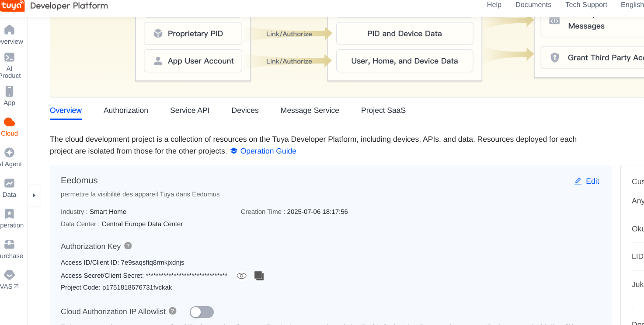Select the Access ID value 7e9saqsftq8rmkjxdnjs

click(153, 262)
